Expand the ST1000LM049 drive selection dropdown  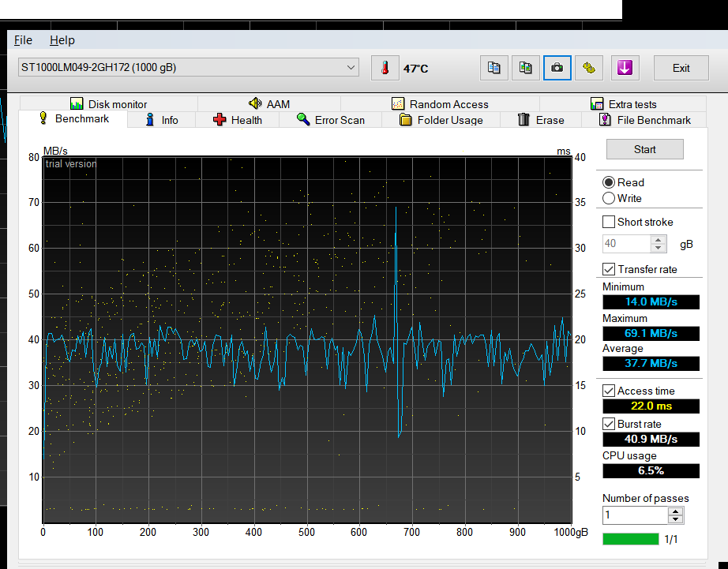pyautogui.click(x=351, y=68)
